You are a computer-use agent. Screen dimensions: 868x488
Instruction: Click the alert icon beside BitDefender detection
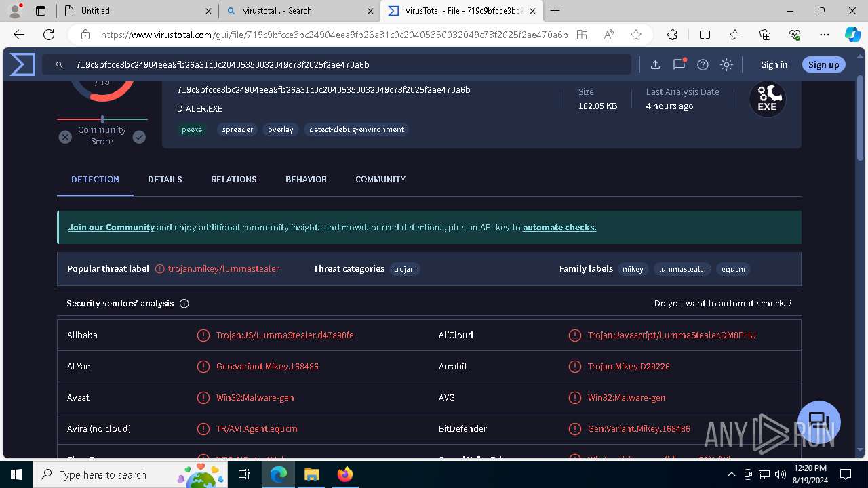(574, 428)
